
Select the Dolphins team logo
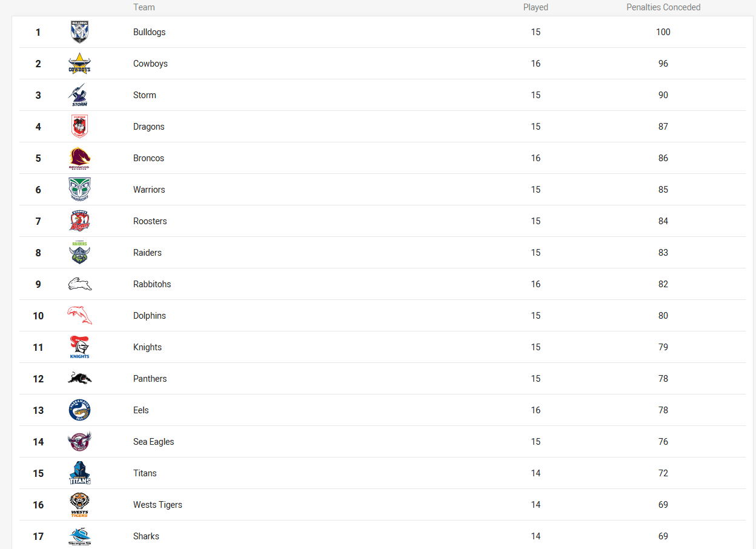(x=80, y=316)
